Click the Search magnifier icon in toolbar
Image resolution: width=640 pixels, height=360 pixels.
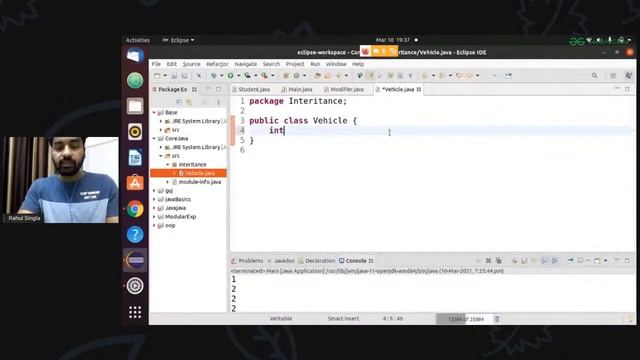click(x=595, y=76)
